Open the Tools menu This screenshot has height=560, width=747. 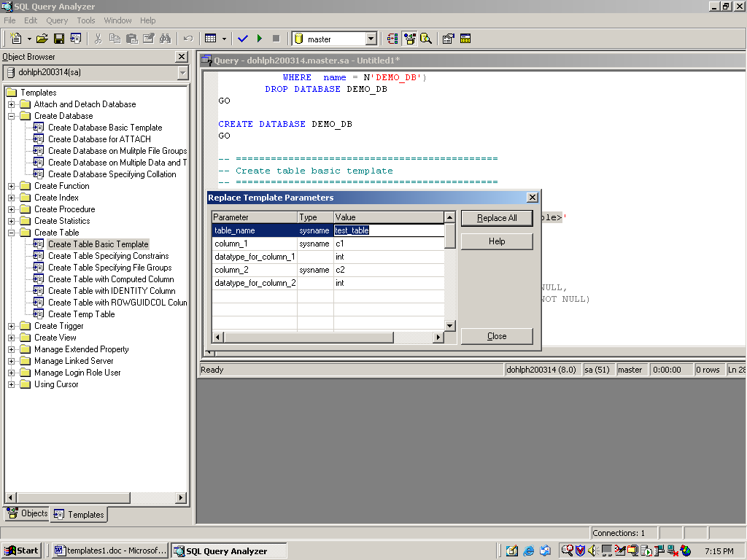pyautogui.click(x=86, y=20)
